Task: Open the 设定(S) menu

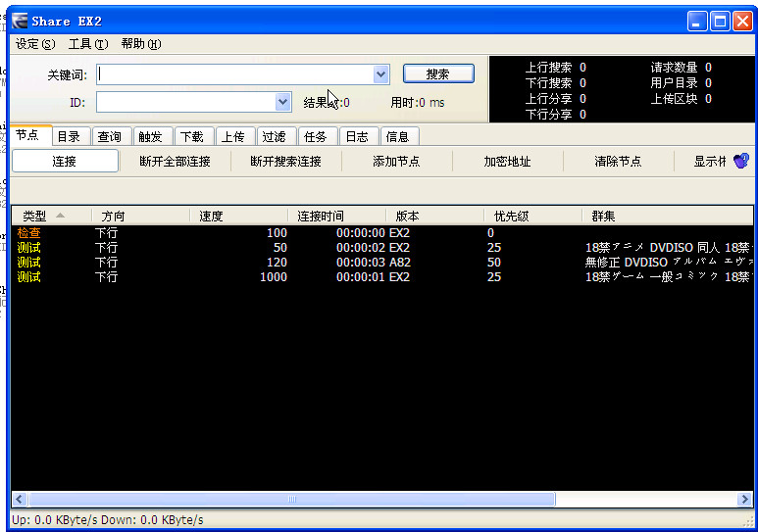Action: [x=35, y=44]
